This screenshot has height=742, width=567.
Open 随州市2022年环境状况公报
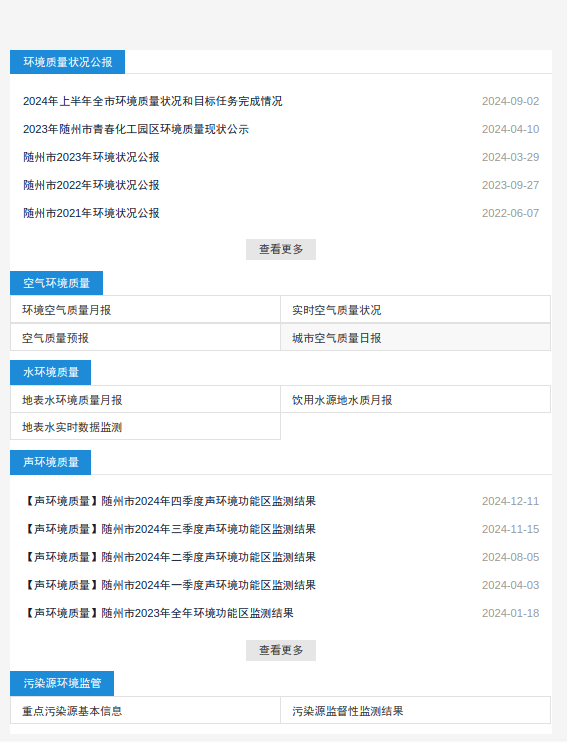click(x=91, y=185)
